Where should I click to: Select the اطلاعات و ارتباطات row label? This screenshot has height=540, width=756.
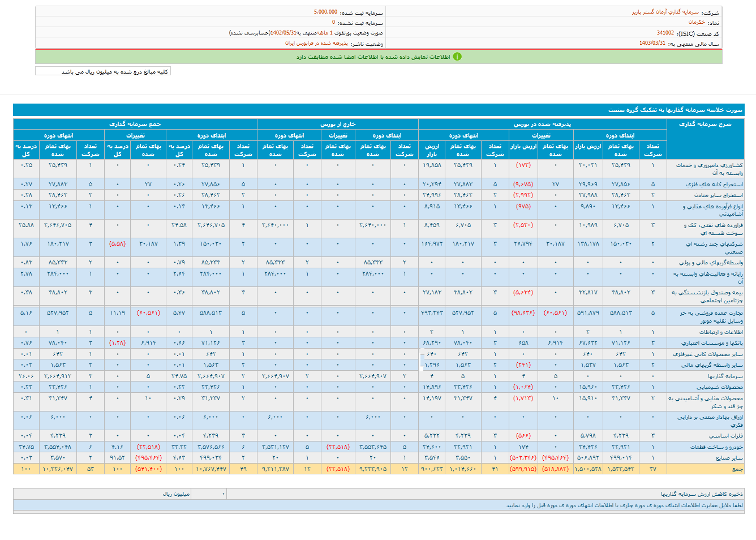click(721, 332)
